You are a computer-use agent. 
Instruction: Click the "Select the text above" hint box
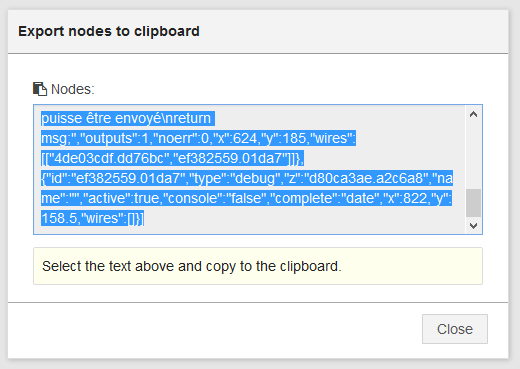coord(258,266)
